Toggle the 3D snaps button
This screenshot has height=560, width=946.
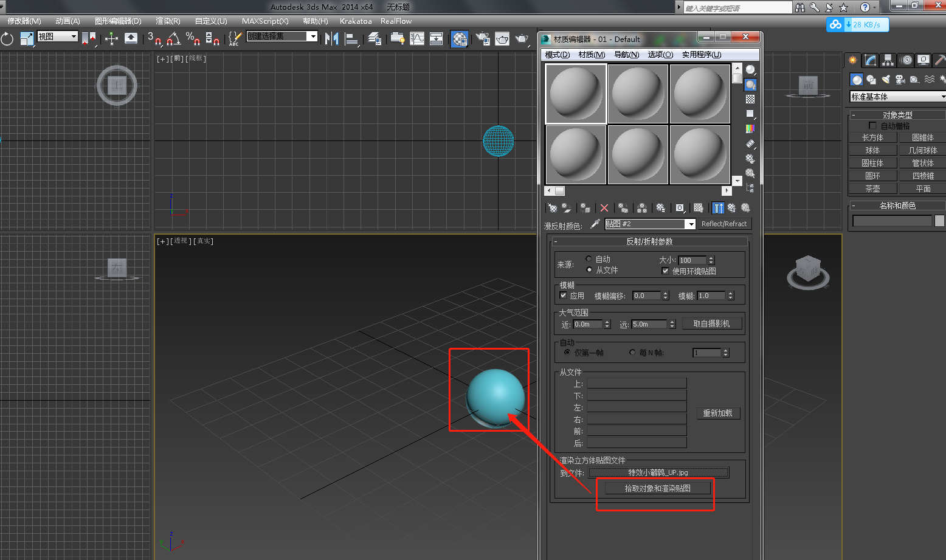click(x=154, y=39)
